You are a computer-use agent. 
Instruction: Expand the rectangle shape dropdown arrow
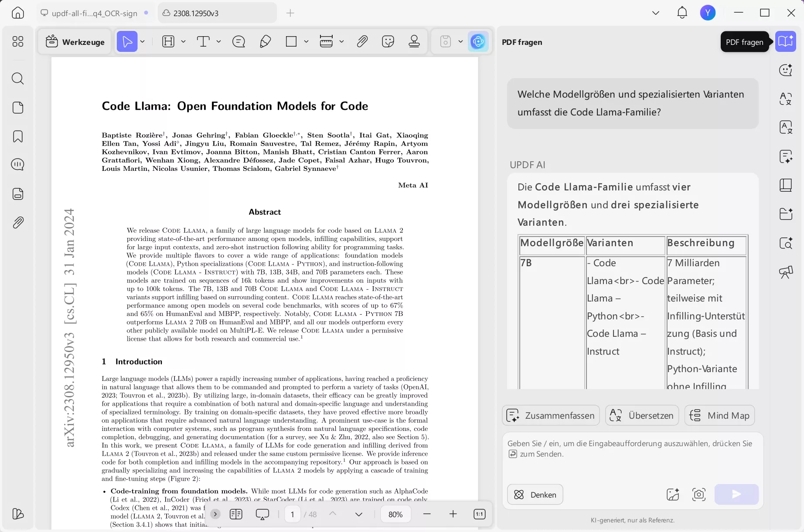click(307, 41)
